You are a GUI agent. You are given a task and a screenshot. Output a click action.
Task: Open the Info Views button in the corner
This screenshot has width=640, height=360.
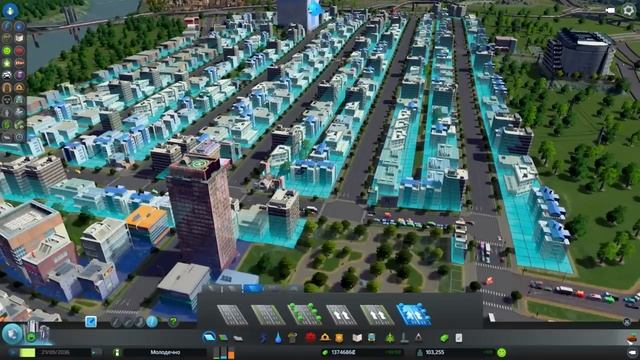tap(10, 10)
